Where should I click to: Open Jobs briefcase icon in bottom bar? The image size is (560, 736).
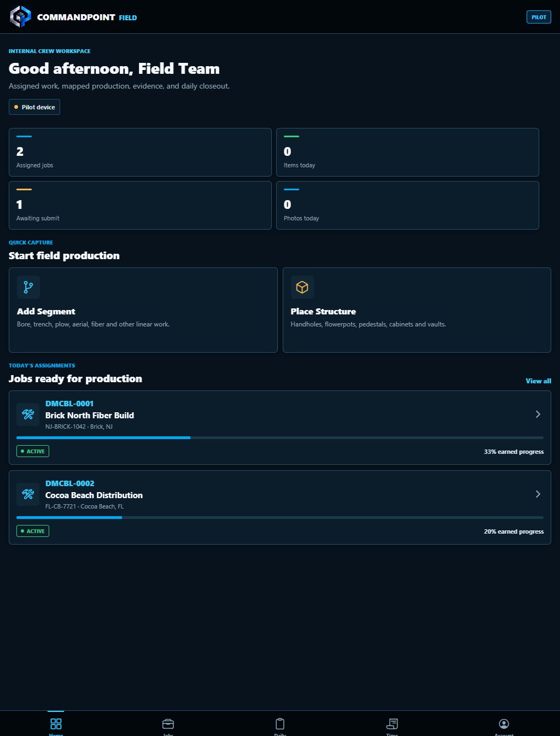pos(168,723)
